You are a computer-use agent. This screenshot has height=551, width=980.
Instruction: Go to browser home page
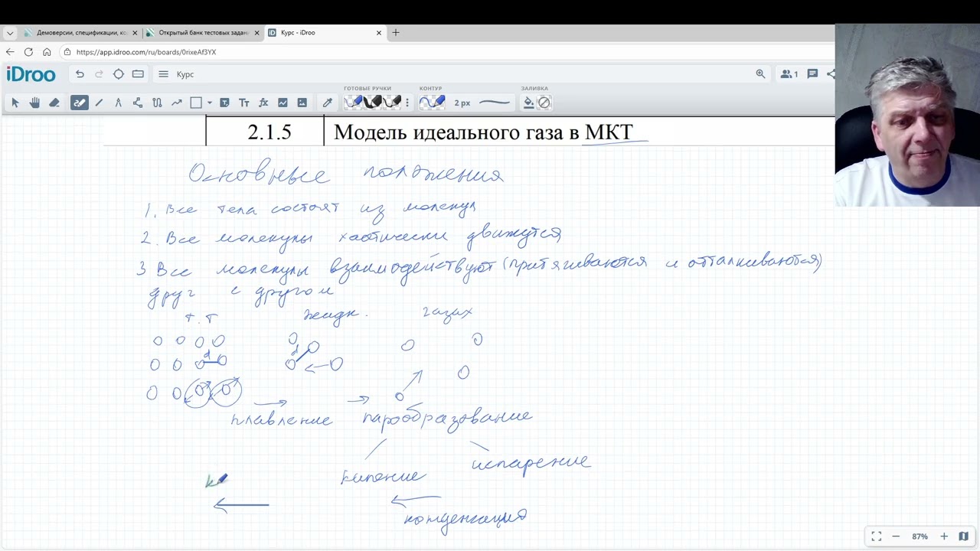[x=47, y=52]
